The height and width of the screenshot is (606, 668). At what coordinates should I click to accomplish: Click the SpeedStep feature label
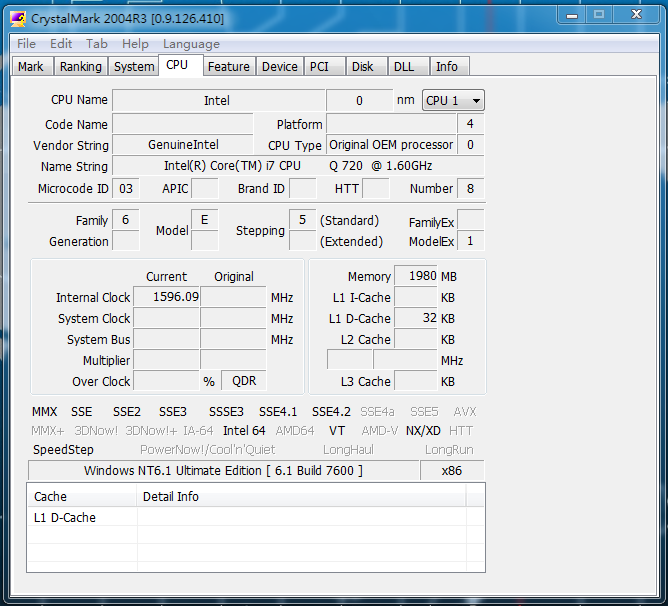coord(63,450)
